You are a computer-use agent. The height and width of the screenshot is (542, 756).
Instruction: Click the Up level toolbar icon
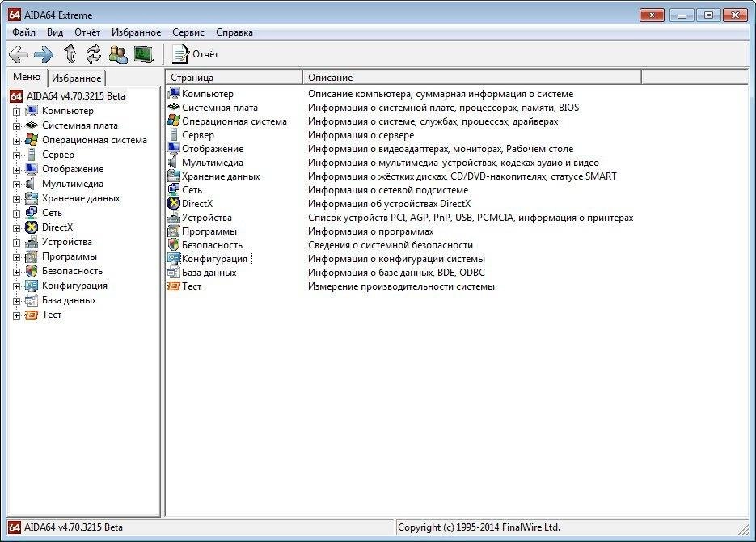(70, 54)
